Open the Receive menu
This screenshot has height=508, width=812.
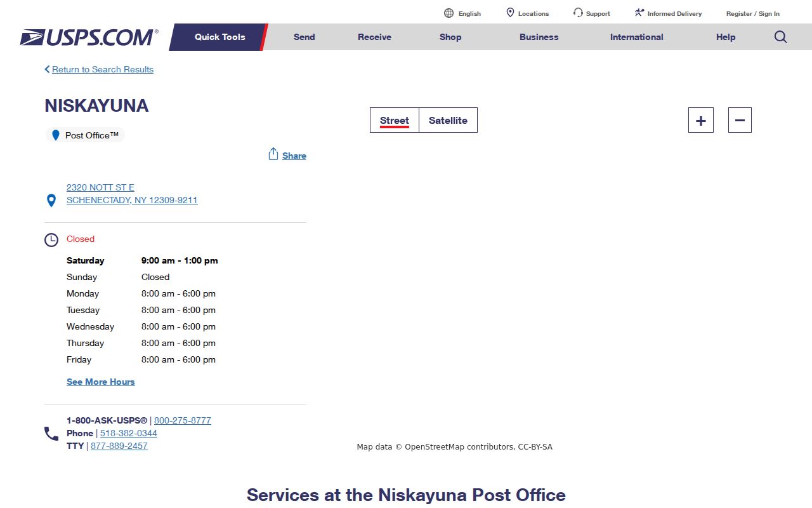click(374, 37)
